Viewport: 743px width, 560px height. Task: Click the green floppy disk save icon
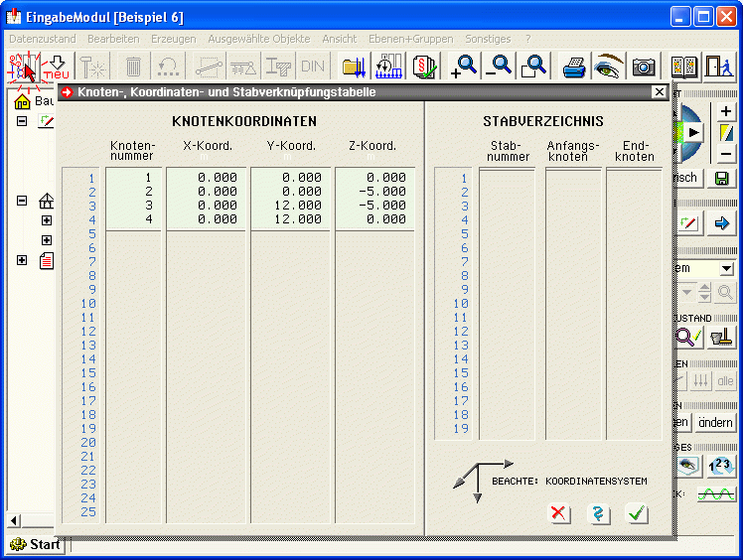pyautogui.click(x=722, y=179)
